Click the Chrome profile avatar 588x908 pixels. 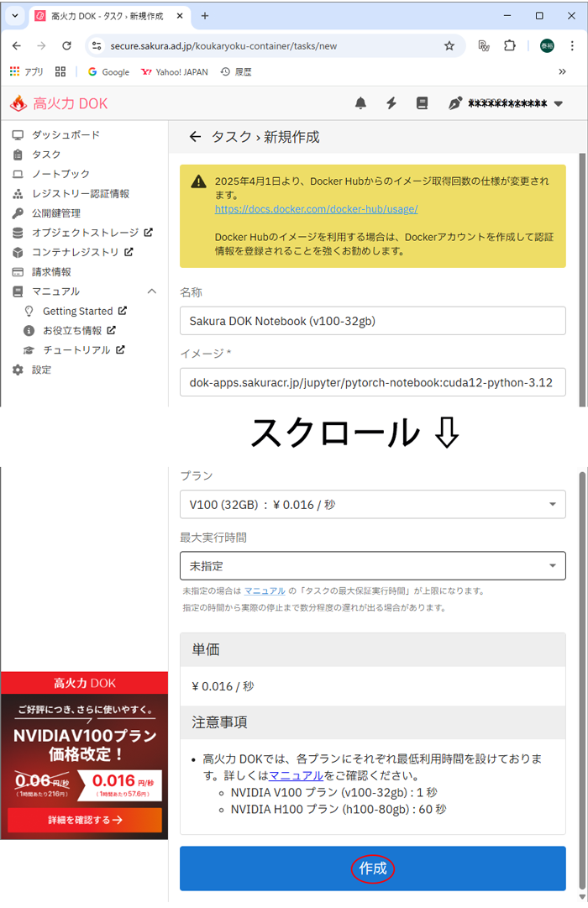547,45
